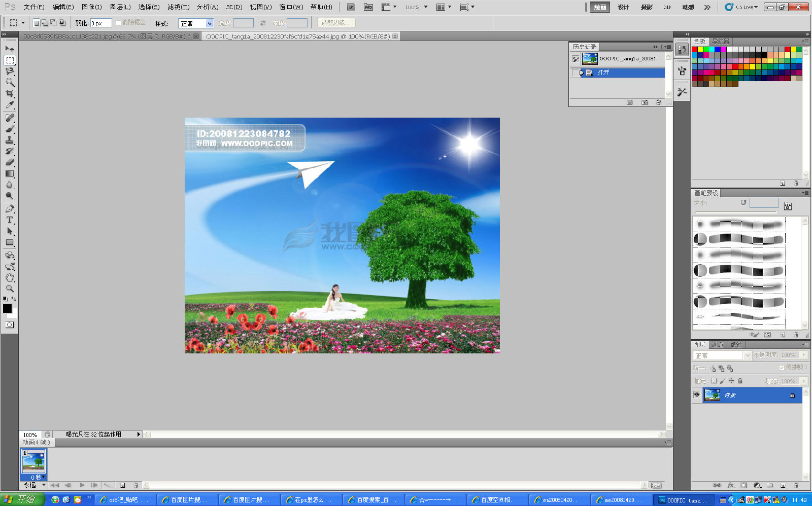Select the Pen tool
Image resolution: width=812 pixels, height=506 pixels.
(x=10, y=209)
